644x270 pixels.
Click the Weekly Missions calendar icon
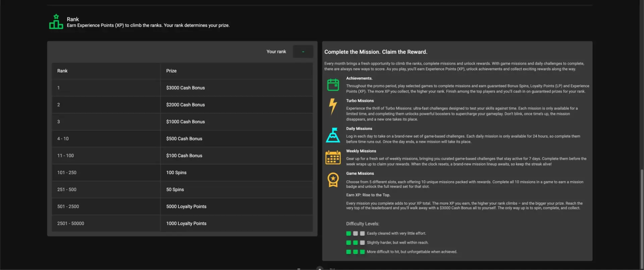click(x=333, y=157)
